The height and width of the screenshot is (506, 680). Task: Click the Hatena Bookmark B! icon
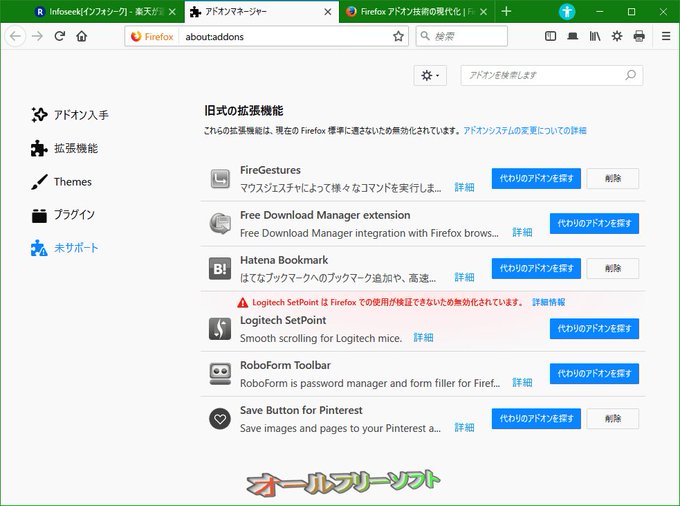pos(220,269)
